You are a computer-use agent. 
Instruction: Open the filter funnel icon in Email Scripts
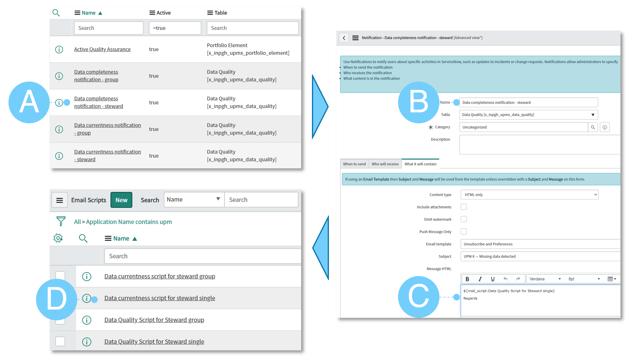(61, 221)
